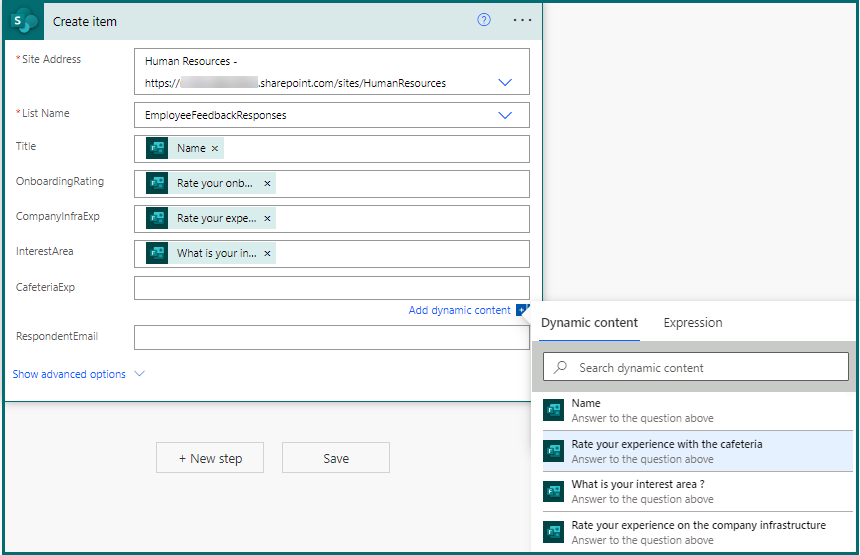Remove the token from OnboardingRating field
The width and height of the screenshot is (860, 555).
click(x=267, y=184)
